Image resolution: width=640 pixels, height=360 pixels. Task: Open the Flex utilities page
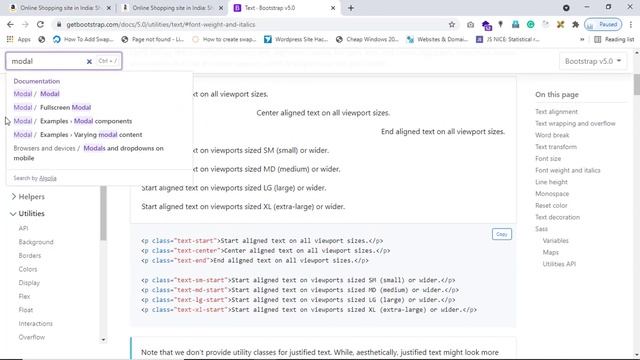[x=24, y=296]
